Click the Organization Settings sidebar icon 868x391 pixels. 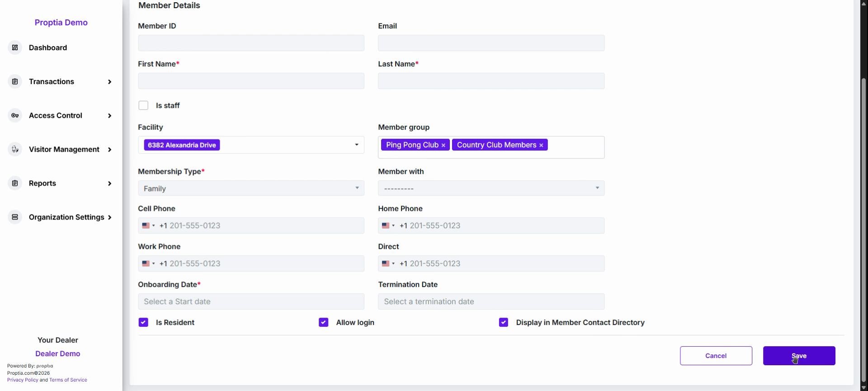click(x=15, y=217)
